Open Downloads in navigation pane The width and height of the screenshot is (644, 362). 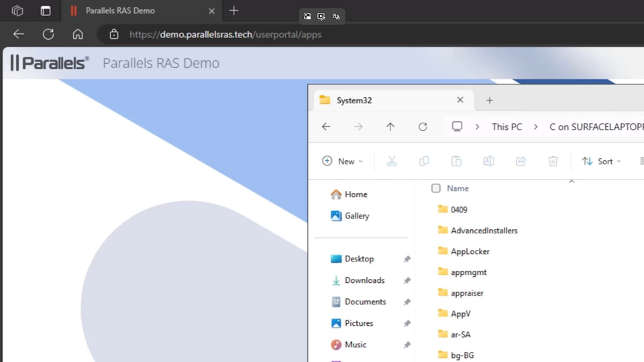coord(358,280)
